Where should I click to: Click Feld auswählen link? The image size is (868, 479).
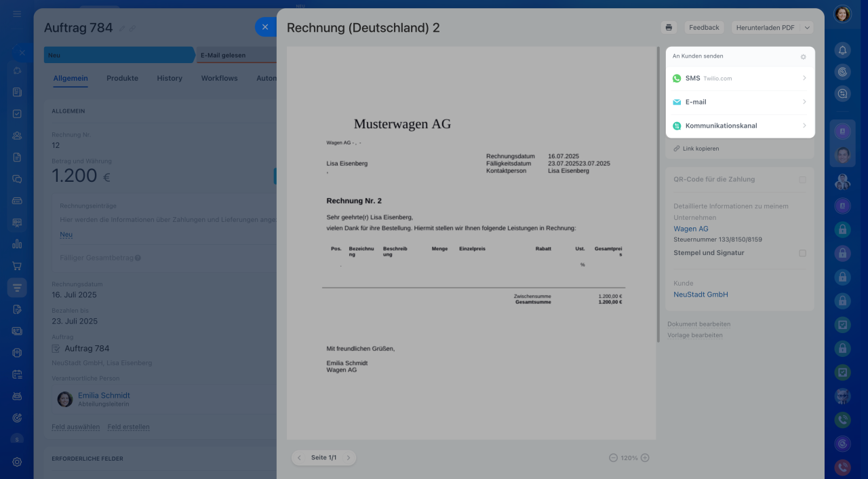click(75, 427)
